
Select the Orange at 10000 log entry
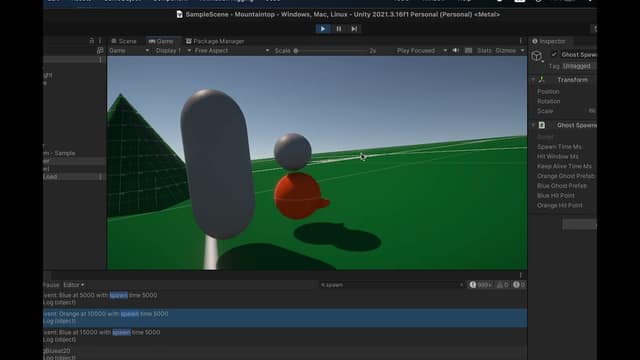click(285, 318)
